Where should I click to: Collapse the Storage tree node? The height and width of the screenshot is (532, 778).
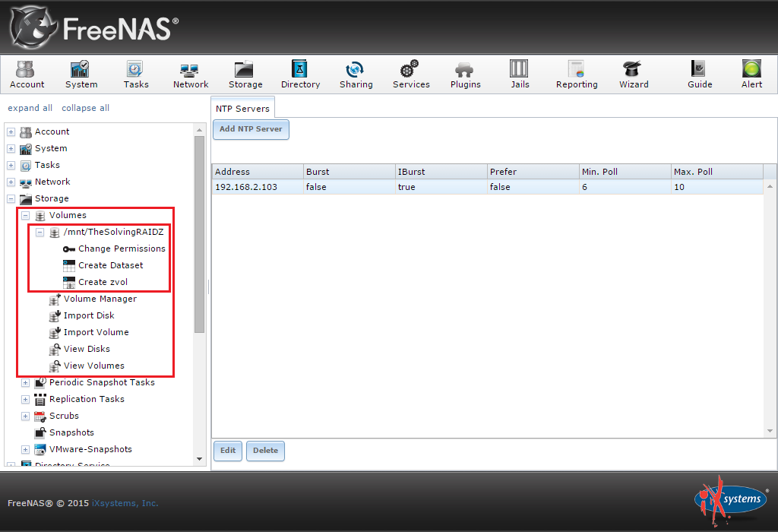tap(11, 199)
